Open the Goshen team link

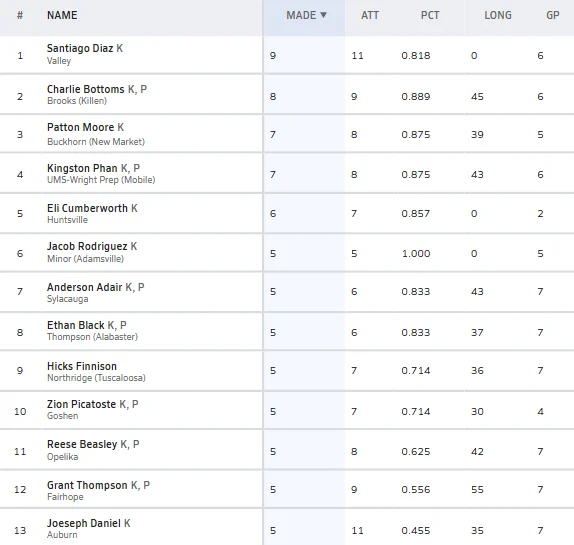point(62,416)
